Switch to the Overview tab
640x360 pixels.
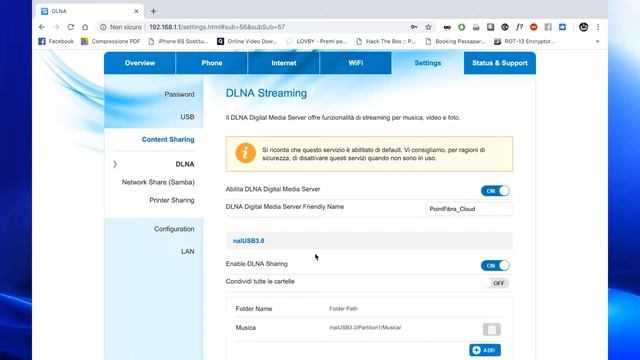click(140, 63)
